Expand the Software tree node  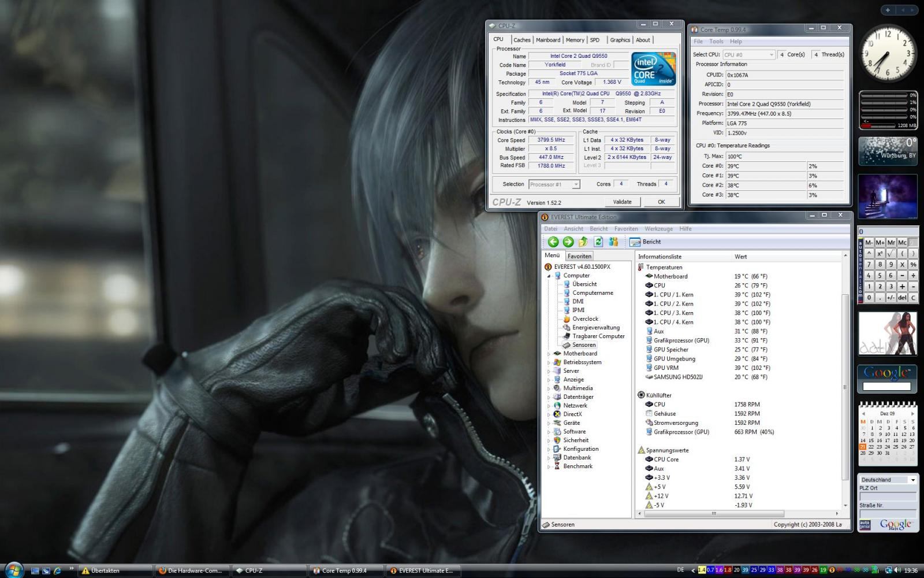coord(549,432)
